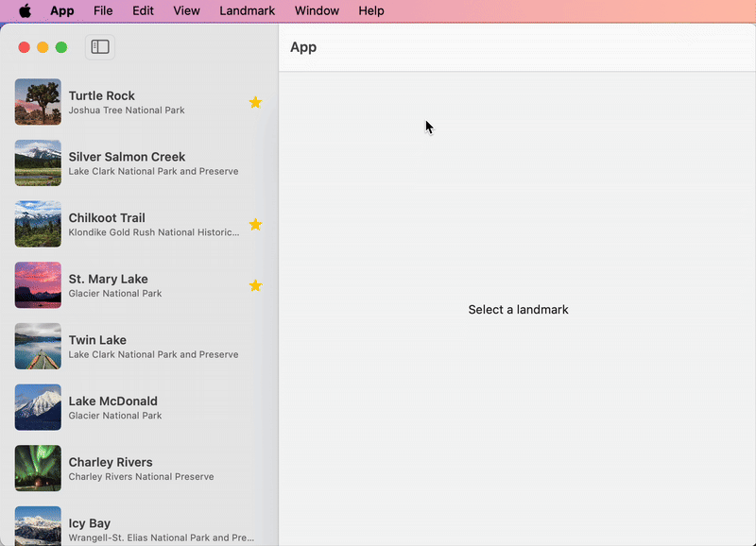Click the gold star beside Chilkoot Trail

[x=255, y=225]
